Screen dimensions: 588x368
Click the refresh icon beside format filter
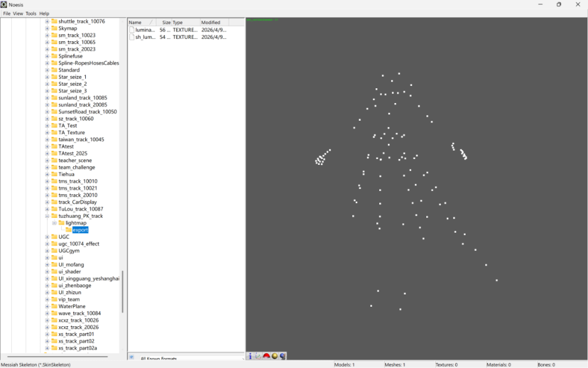tap(132, 357)
